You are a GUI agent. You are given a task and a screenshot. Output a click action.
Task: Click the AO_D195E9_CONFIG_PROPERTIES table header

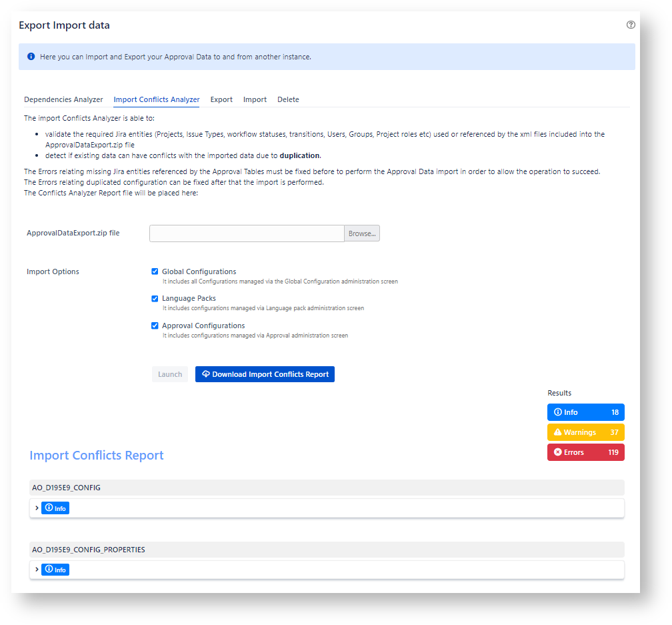327,550
